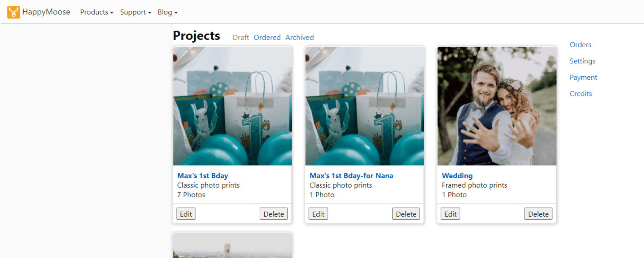
Task: Go to Settings in the sidebar
Action: click(582, 61)
